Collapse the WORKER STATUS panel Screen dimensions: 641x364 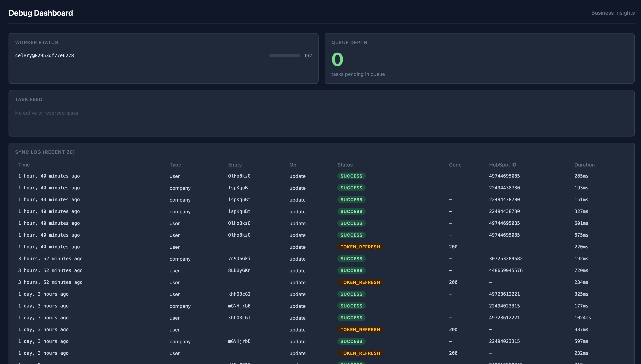click(37, 43)
